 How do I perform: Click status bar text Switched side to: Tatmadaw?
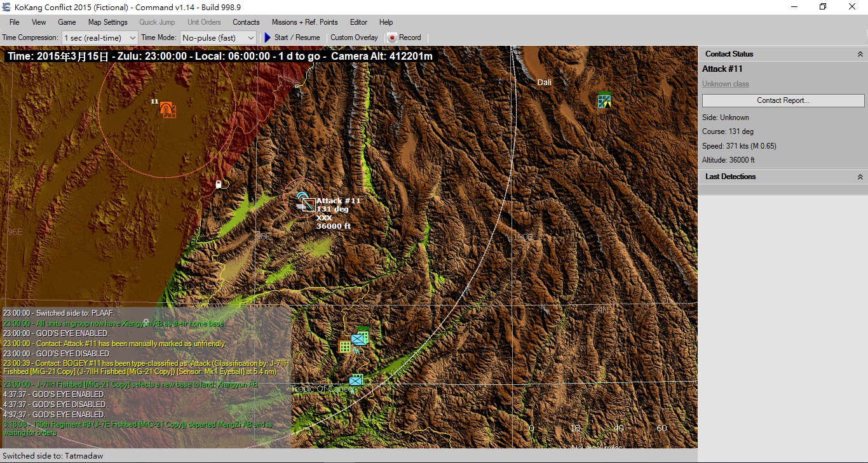click(53, 456)
